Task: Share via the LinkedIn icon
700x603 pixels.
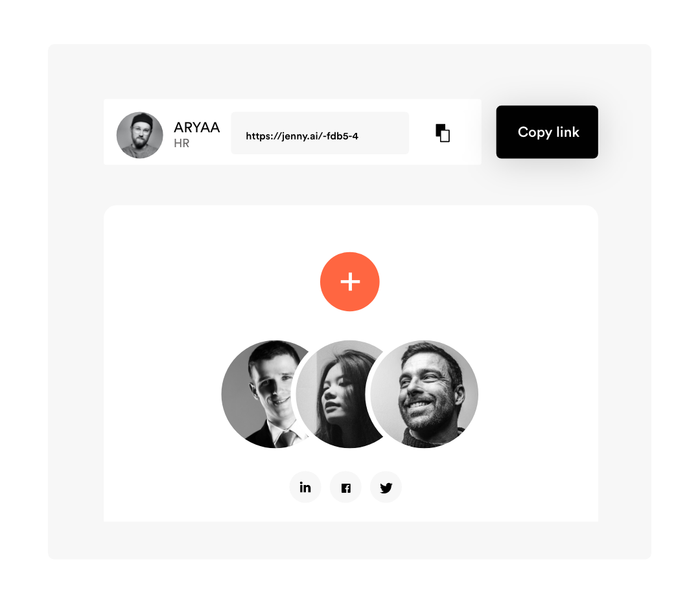Action: pyautogui.click(x=305, y=487)
